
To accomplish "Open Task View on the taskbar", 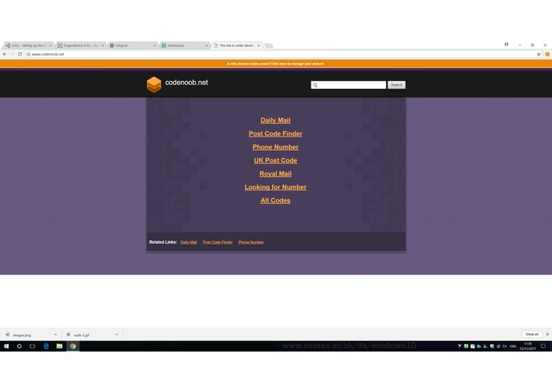I will [x=33, y=346].
